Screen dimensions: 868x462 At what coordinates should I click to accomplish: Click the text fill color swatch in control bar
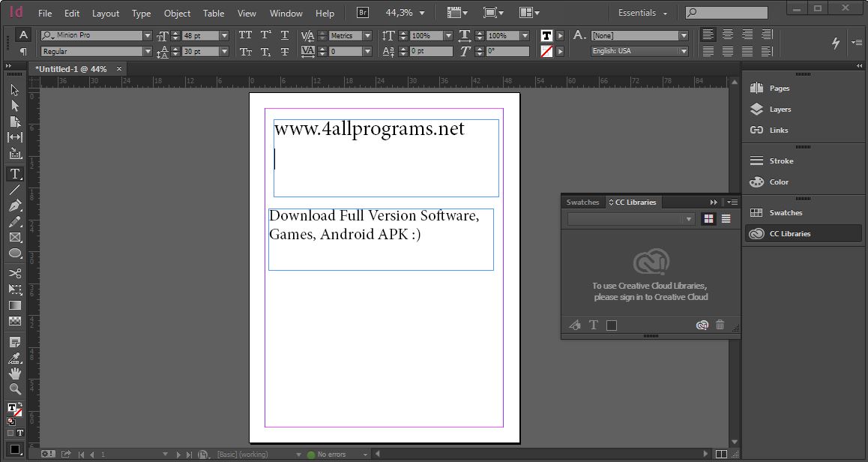[x=547, y=35]
